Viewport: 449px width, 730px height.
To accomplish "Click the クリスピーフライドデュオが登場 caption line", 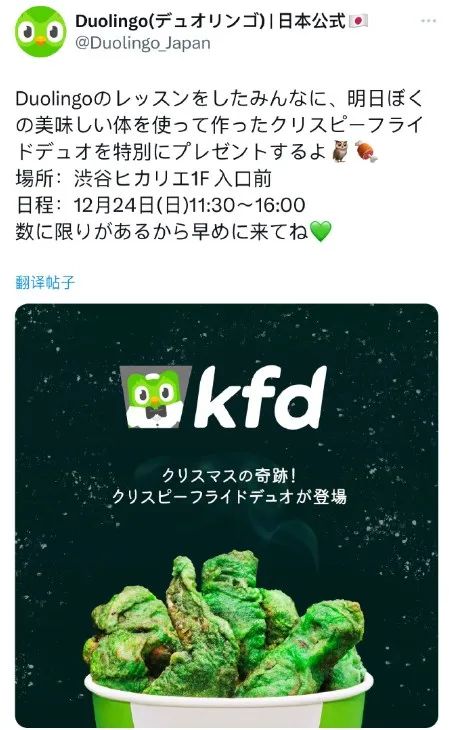I will (x=229, y=496).
